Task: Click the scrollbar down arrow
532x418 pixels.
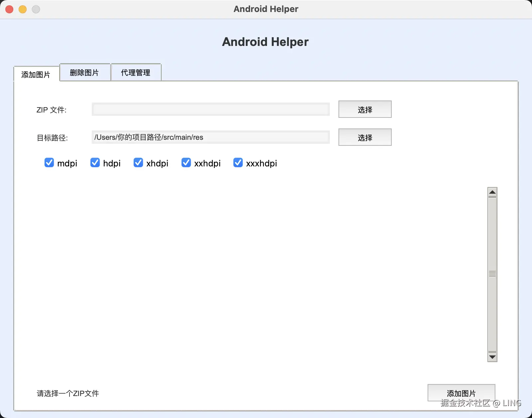Action: pyautogui.click(x=492, y=357)
